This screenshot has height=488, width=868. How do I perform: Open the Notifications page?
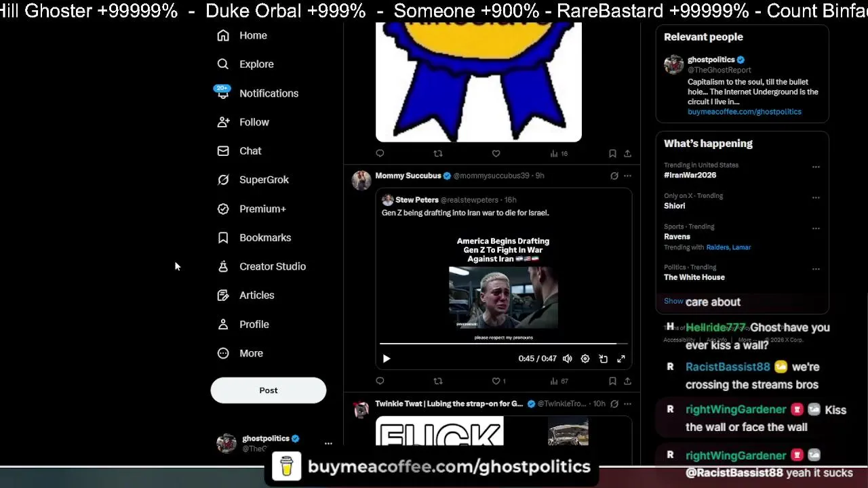pyautogui.click(x=258, y=94)
